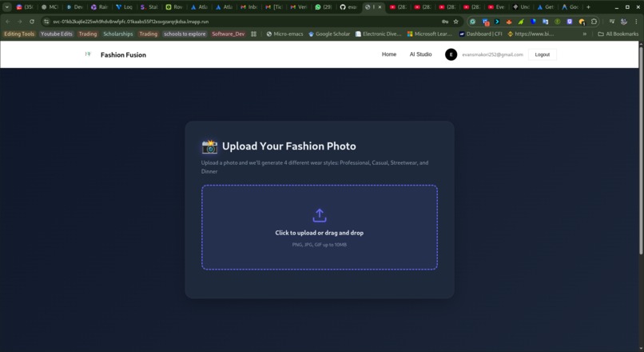Click the camera emoji beside the heading
Viewport: 644px width, 352px height.
click(209, 146)
